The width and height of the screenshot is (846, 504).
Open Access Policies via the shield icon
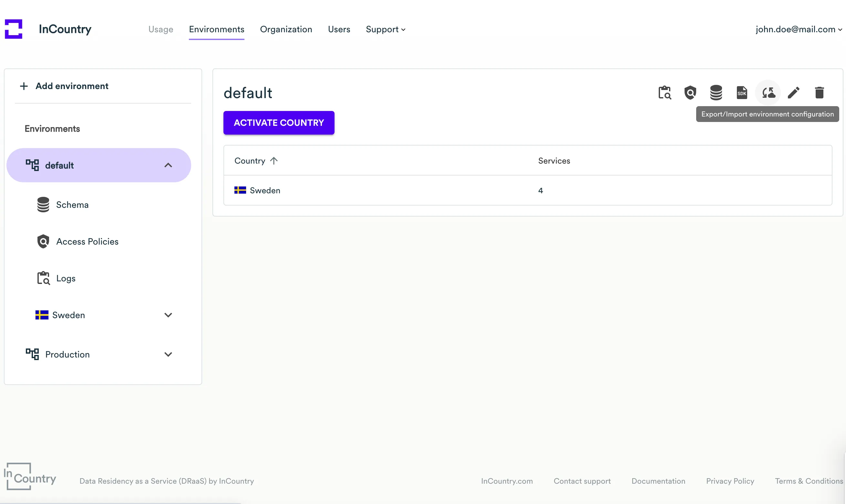(x=690, y=93)
